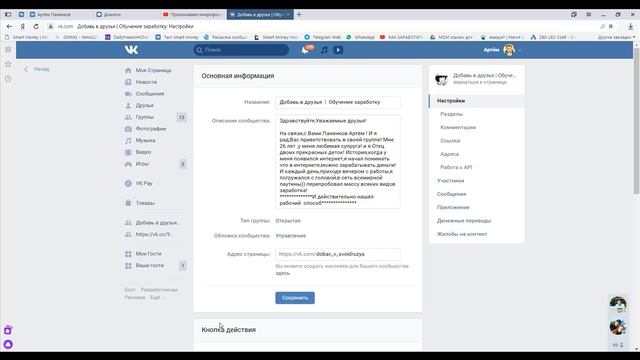The width and height of the screenshot is (640, 360).
Task: Select Денежные переводы in settings menu
Action: tap(464, 221)
